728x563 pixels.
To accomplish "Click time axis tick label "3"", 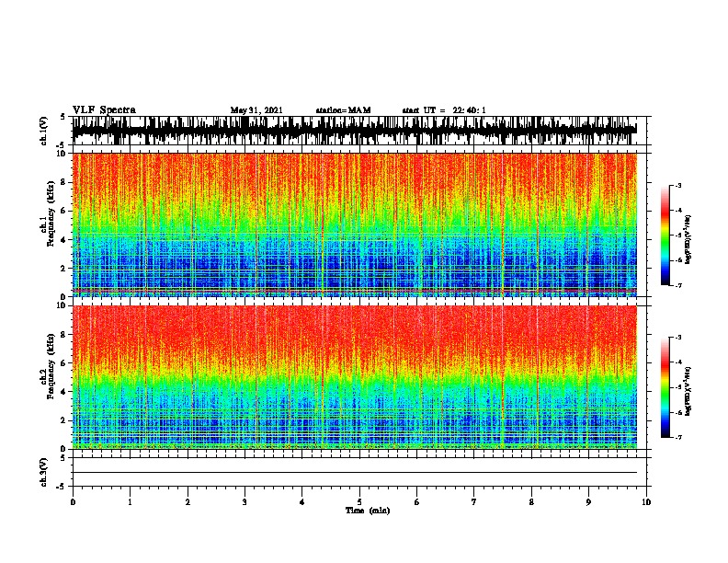I will click(245, 502).
